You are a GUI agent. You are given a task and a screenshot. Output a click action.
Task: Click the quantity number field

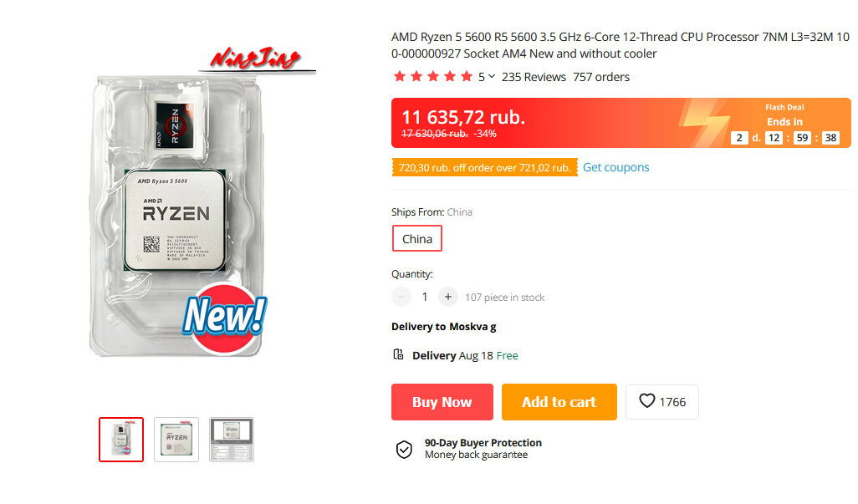pyautogui.click(x=425, y=297)
